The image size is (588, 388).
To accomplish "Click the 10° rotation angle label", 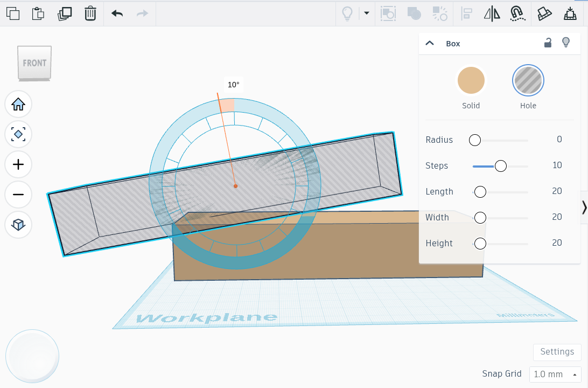I will [x=233, y=85].
